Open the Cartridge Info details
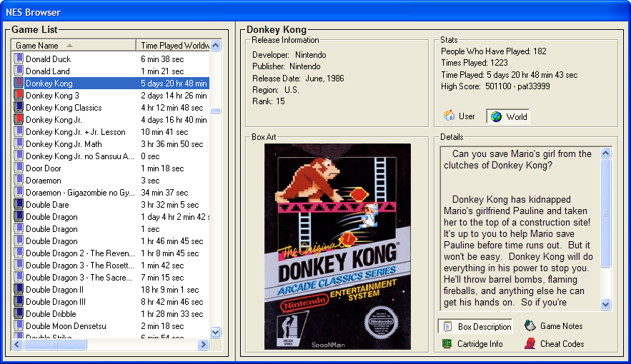This screenshot has height=364, width=631. tap(472, 343)
